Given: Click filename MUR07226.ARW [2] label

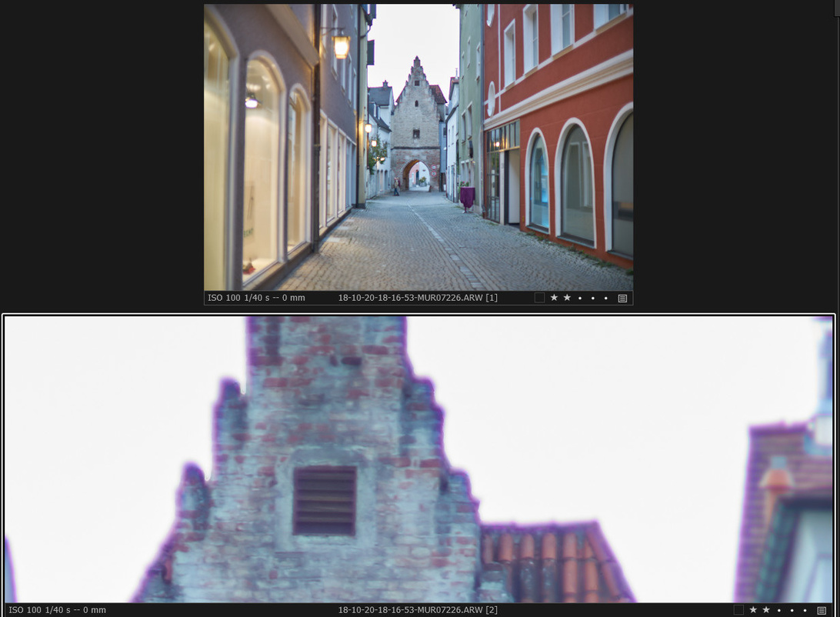Looking at the screenshot, I should click(418, 610).
